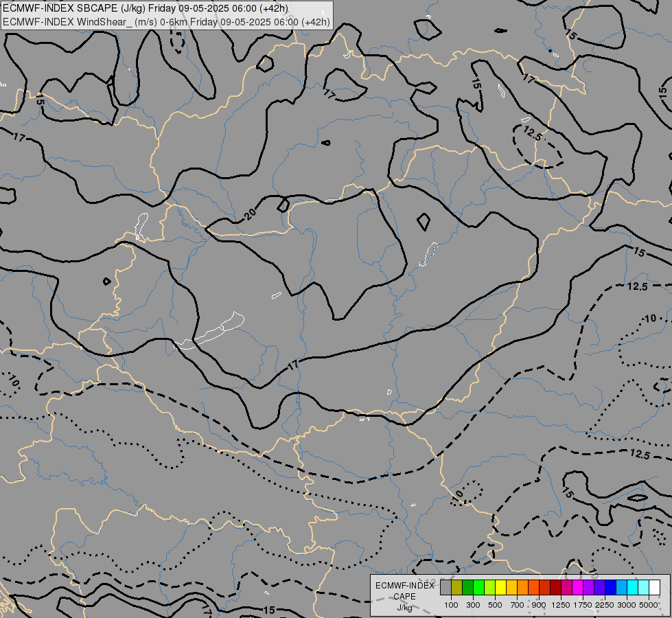The image size is (672, 618).
Task: Click the SBCAPE (J/kg) header line
Action: (146, 8)
